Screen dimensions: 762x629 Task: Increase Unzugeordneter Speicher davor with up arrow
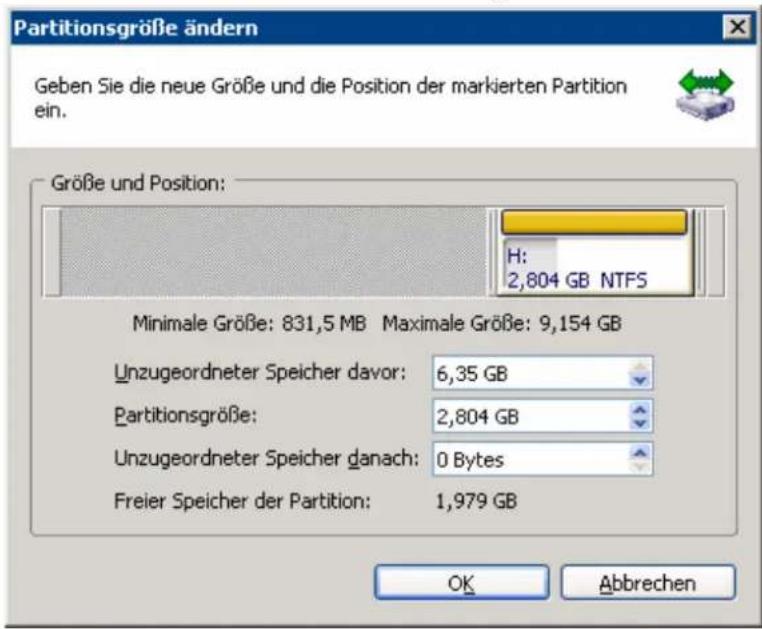point(640,366)
